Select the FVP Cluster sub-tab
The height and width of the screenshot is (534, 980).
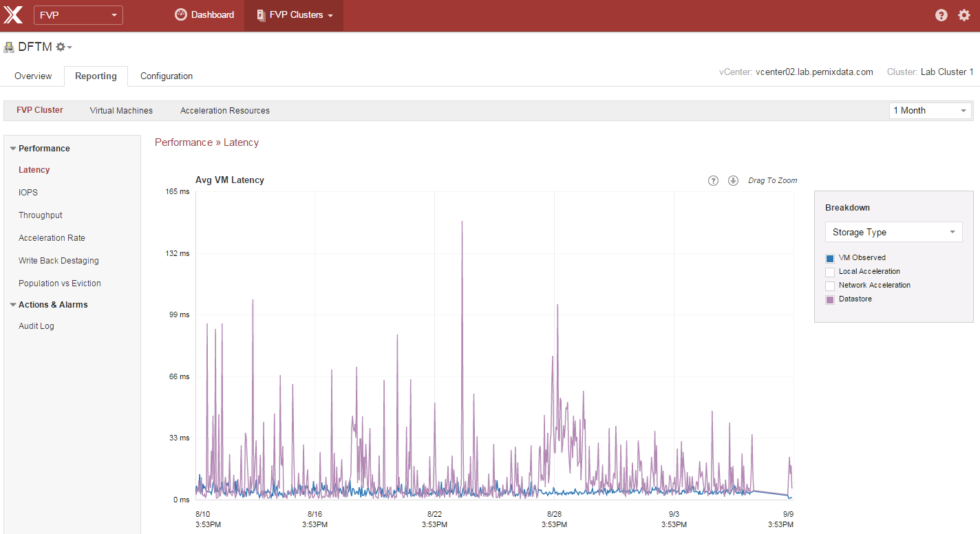click(40, 110)
